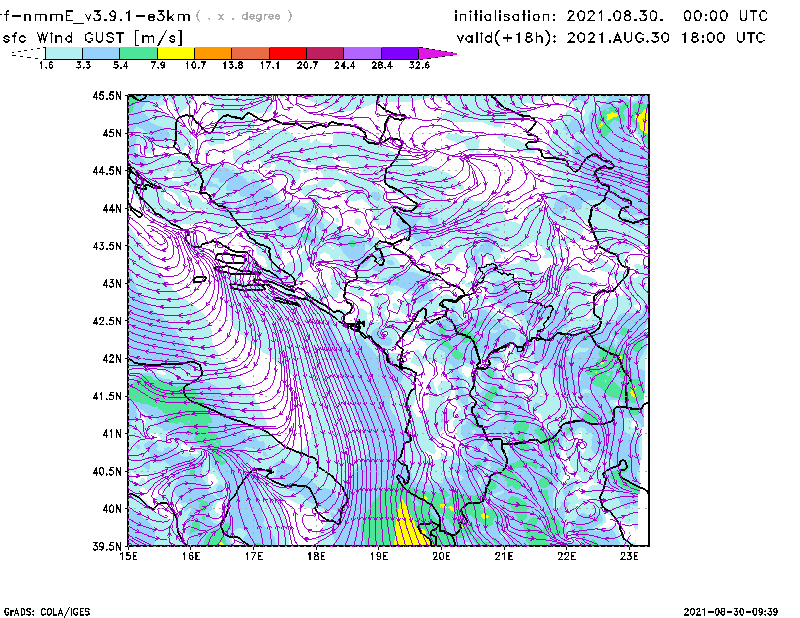Click the legend value 7.9
Viewport: 800px width, 618px height.
tap(158, 65)
